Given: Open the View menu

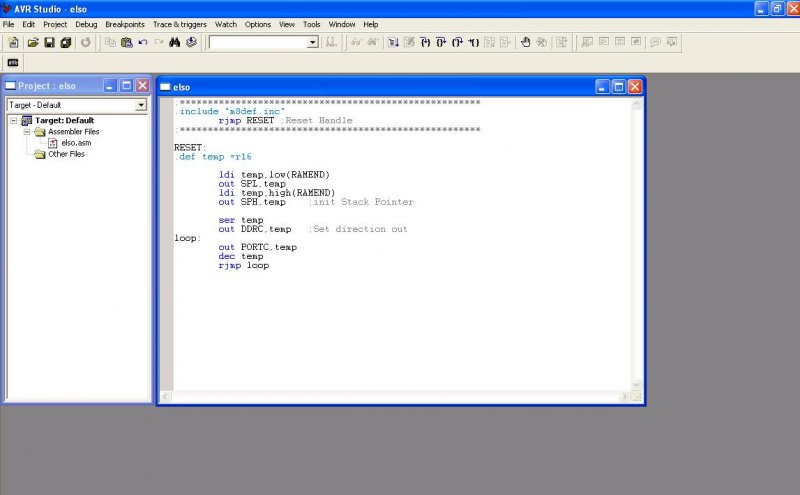Looking at the screenshot, I should tap(287, 24).
